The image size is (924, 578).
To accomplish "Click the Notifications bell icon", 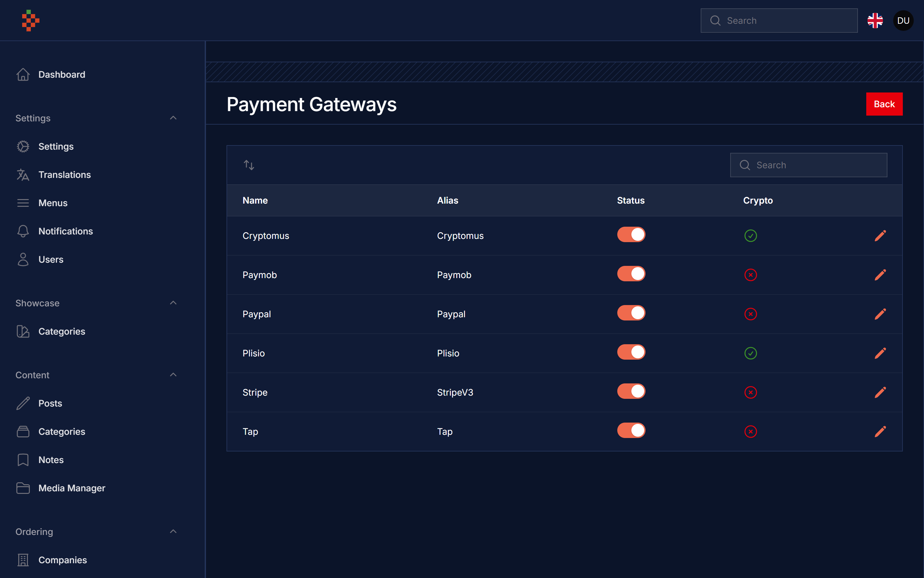I will (23, 231).
